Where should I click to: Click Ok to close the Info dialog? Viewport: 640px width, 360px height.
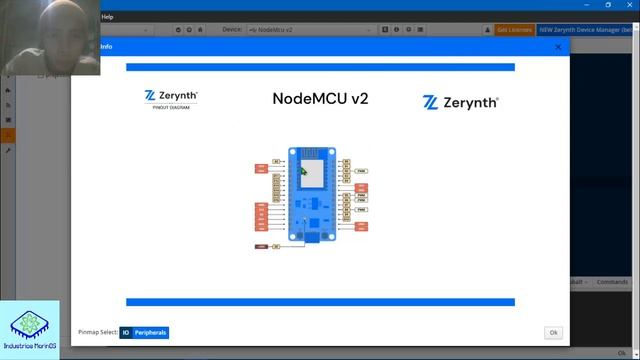pos(553,333)
